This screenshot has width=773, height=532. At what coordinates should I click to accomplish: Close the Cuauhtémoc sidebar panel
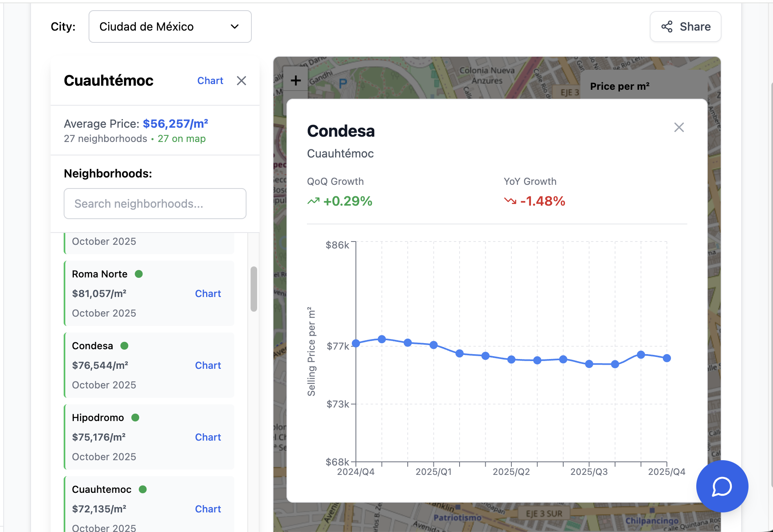click(x=241, y=81)
